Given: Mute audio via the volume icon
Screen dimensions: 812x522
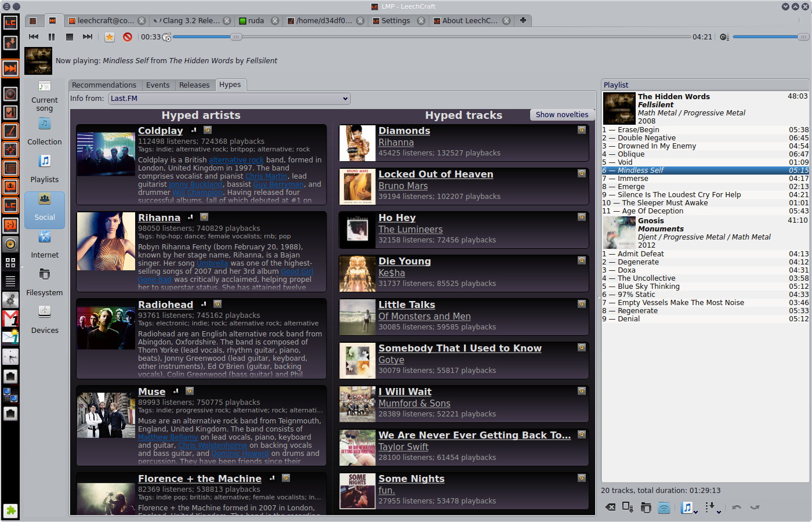Looking at the screenshot, I should [x=724, y=37].
